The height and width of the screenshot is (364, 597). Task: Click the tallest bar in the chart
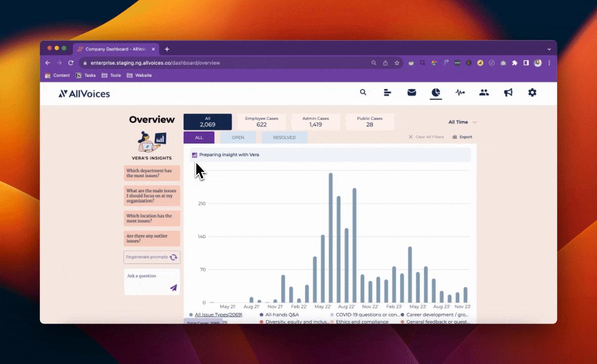pos(330,238)
